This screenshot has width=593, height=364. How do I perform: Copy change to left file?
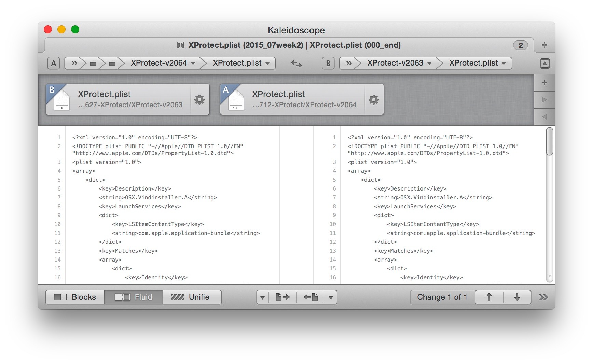[x=311, y=297]
